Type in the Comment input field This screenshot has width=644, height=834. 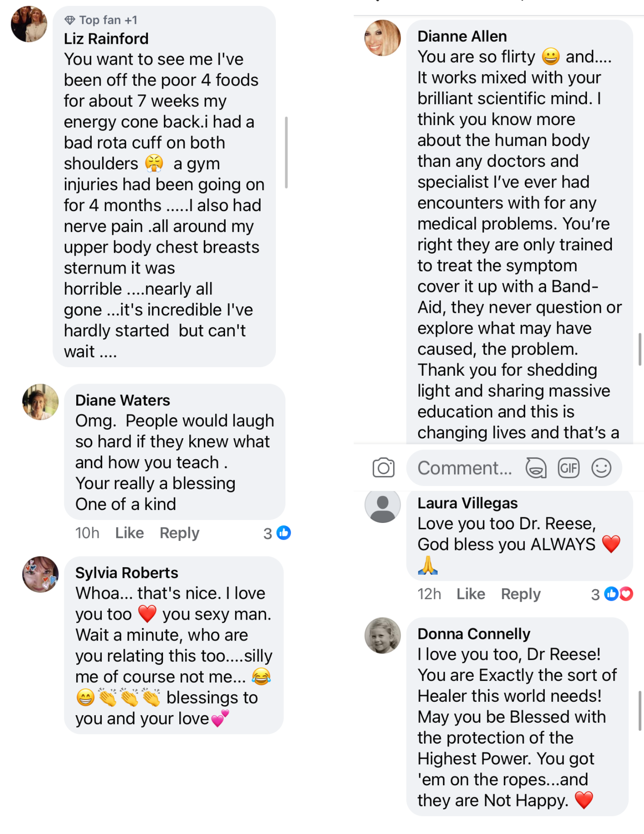(465, 468)
